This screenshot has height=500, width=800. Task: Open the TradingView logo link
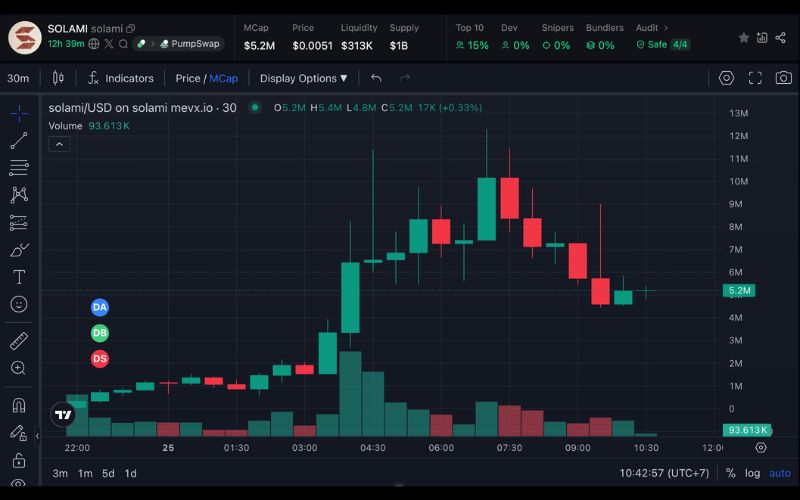pos(64,414)
